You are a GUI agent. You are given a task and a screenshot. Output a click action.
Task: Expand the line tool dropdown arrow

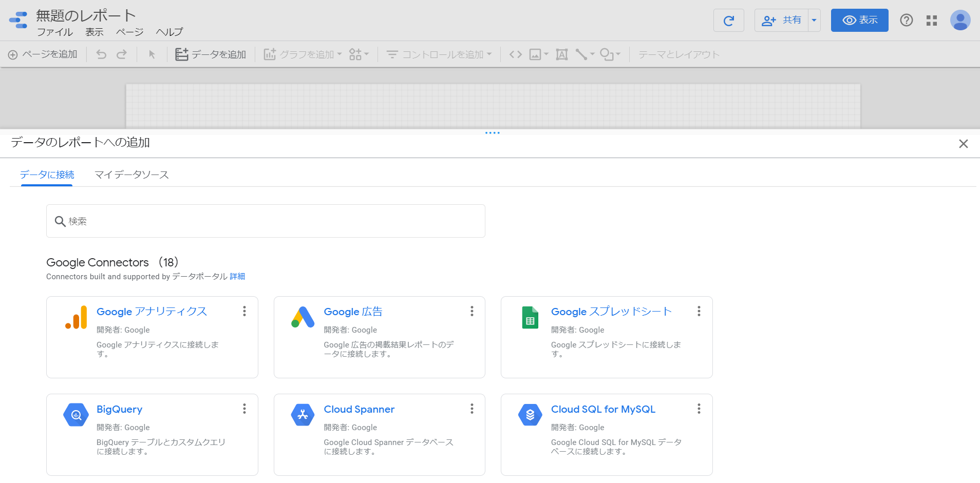click(592, 54)
